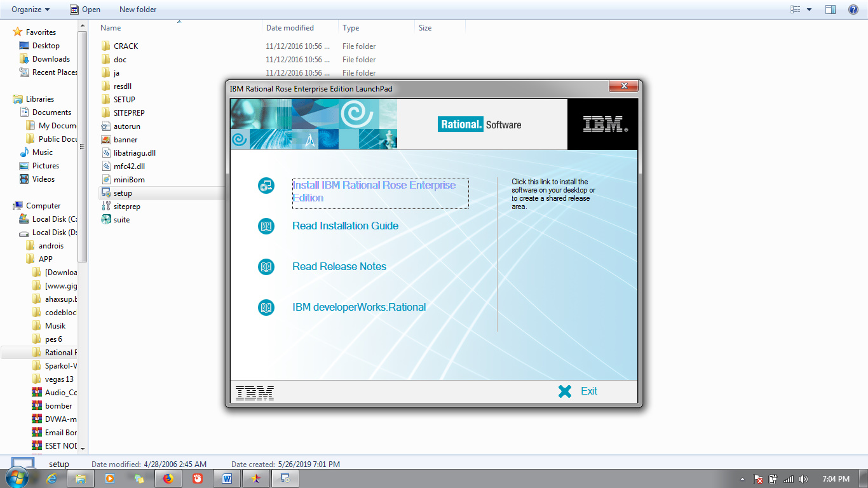This screenshot has height=488, width=868.
Task: Open Local Disk (C:) in the sidebar
Action: 55,219
